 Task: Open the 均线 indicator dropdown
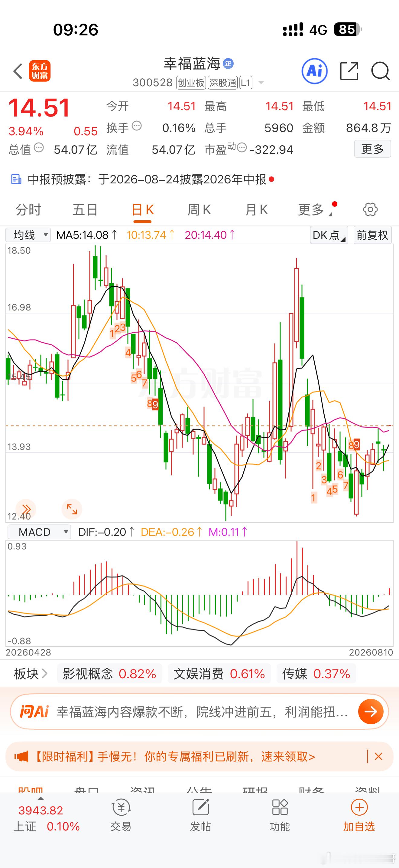[28, 235]
